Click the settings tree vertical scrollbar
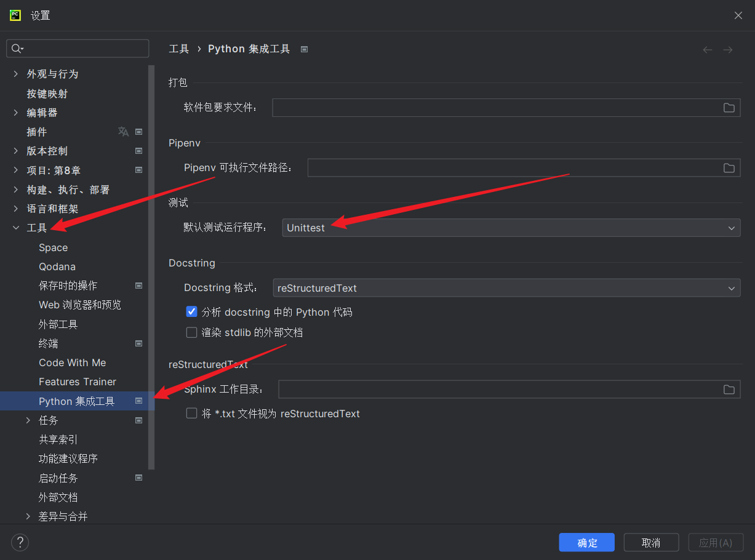The width and height of the screenshot is (755, 560). (x=151, y=265)
